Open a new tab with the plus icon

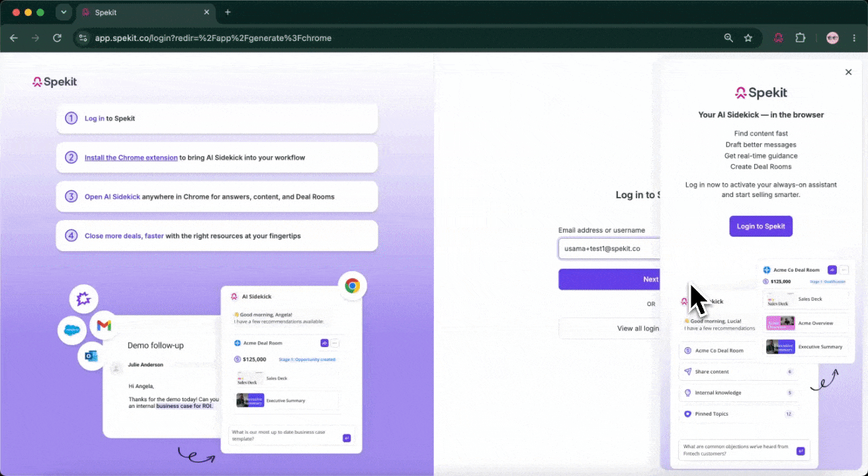228,12
